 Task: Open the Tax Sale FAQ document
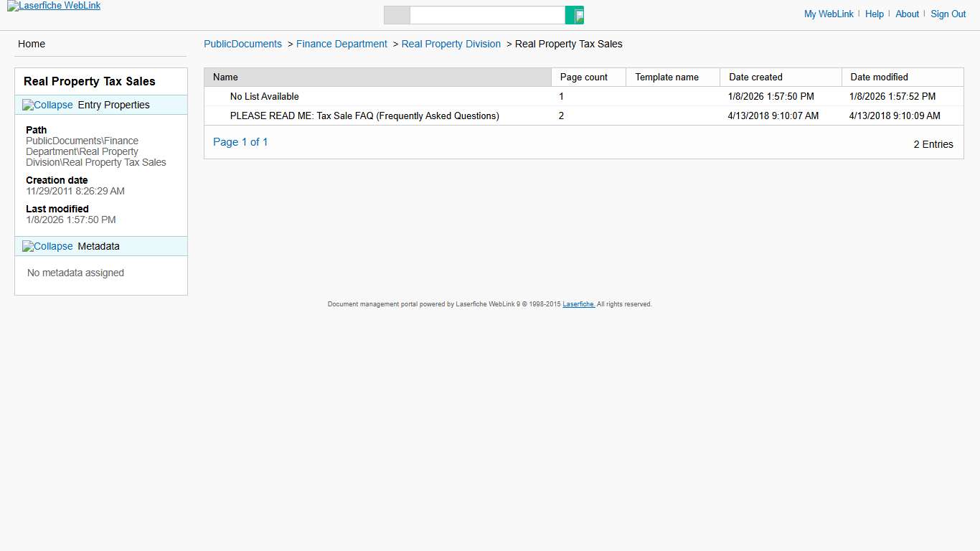[364, 116]
